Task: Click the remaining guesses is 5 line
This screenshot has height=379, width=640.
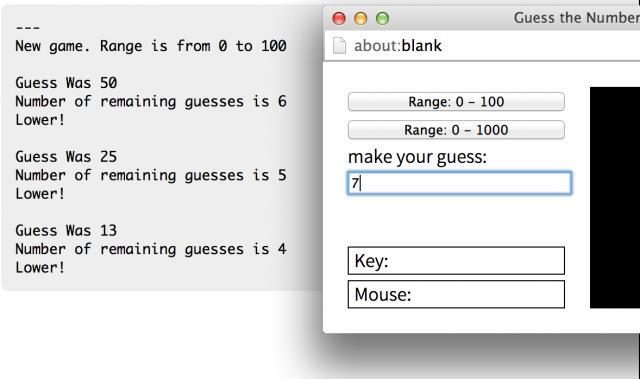Action: tap(151, 175)
